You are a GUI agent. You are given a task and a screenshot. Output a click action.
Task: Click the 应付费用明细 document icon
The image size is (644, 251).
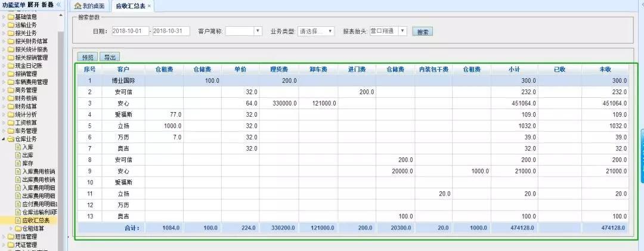pyautogui.click(x=18, y=204)
